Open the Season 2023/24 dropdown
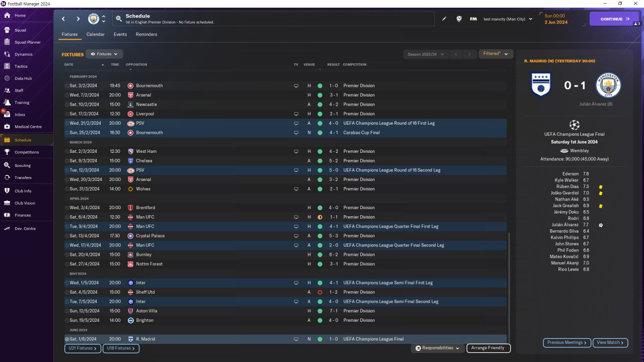Viewport: 644px width, 362px height. (426, 54)
